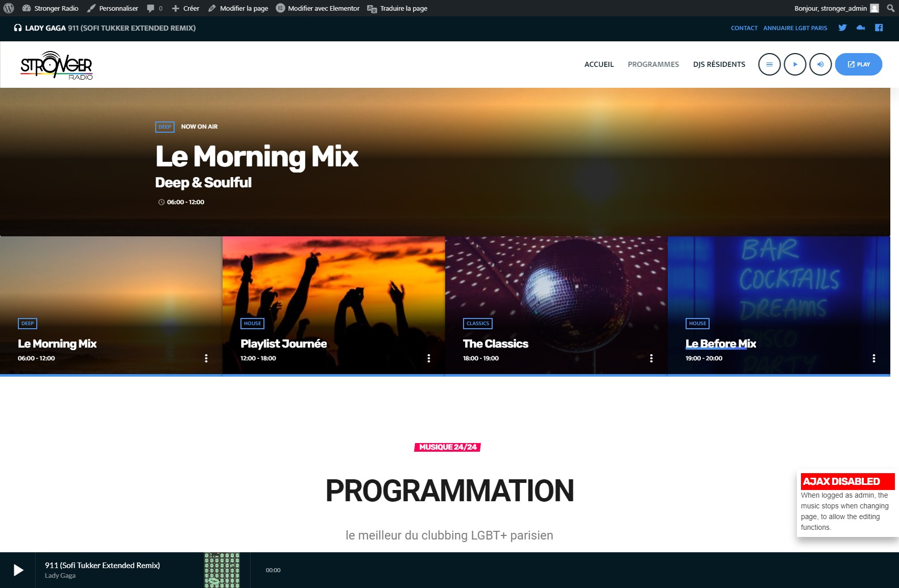
Task: Click the DEEP tag on Le Morning Mix card
Action: point(28,324)
